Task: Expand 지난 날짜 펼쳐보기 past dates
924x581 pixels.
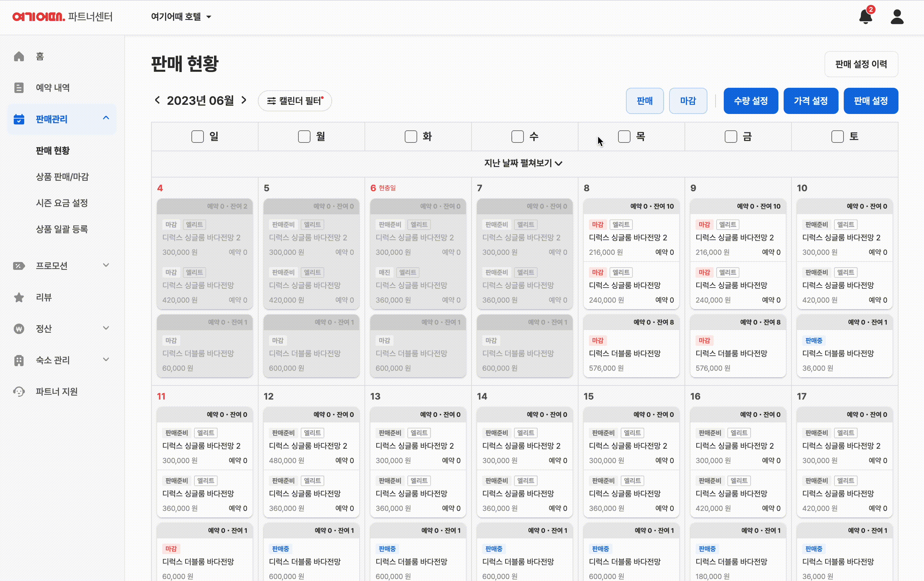Action: (x=524, y=163)
